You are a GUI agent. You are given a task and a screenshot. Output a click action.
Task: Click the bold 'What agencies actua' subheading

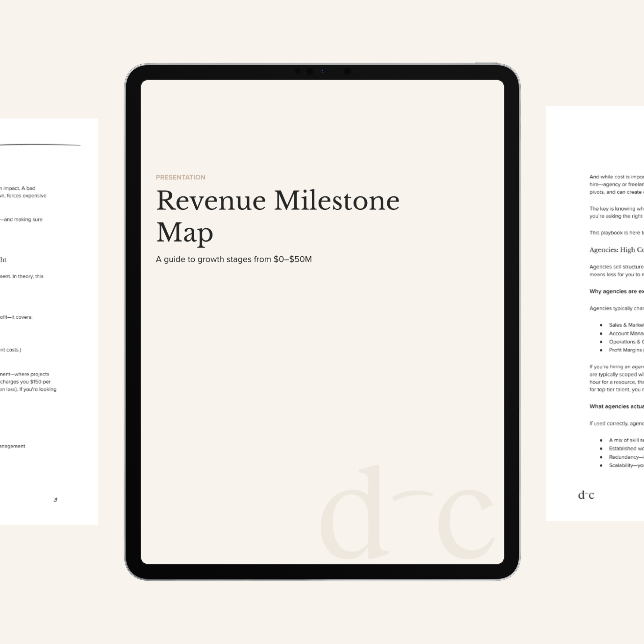point(616,406)
